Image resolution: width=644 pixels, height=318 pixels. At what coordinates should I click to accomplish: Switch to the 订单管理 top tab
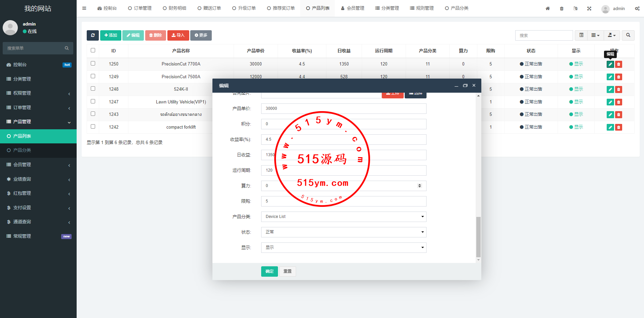coord(140,8)
